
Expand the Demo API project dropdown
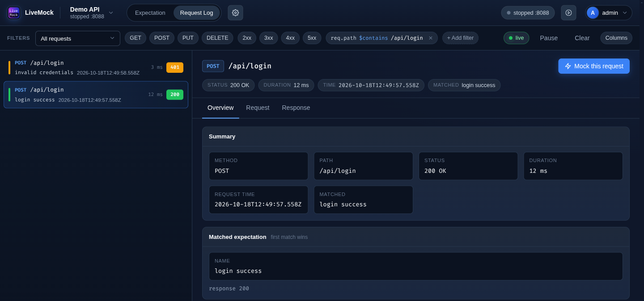pyautogui.click(x=111, y=13)
